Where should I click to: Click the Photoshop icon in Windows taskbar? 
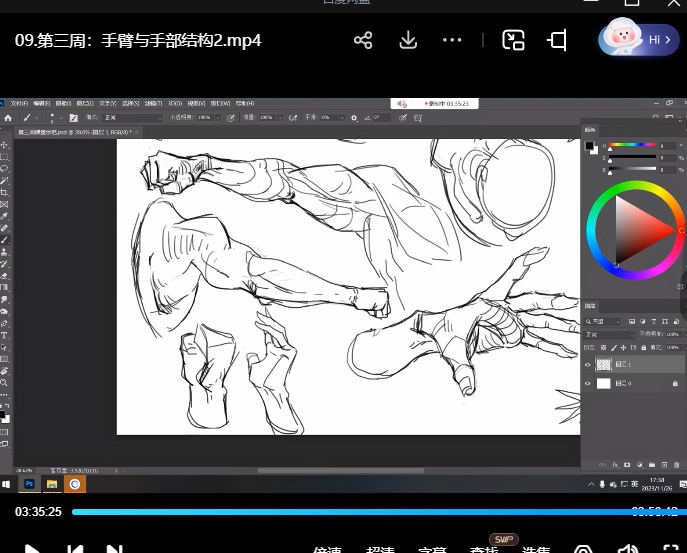click(29, 484)
